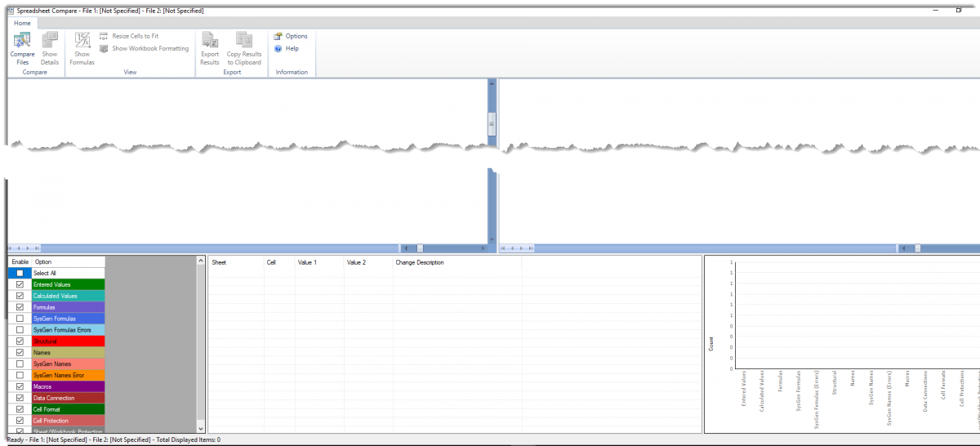The image size is (980, 446).
Task: Click the Export Results icon
Action: 210,48
